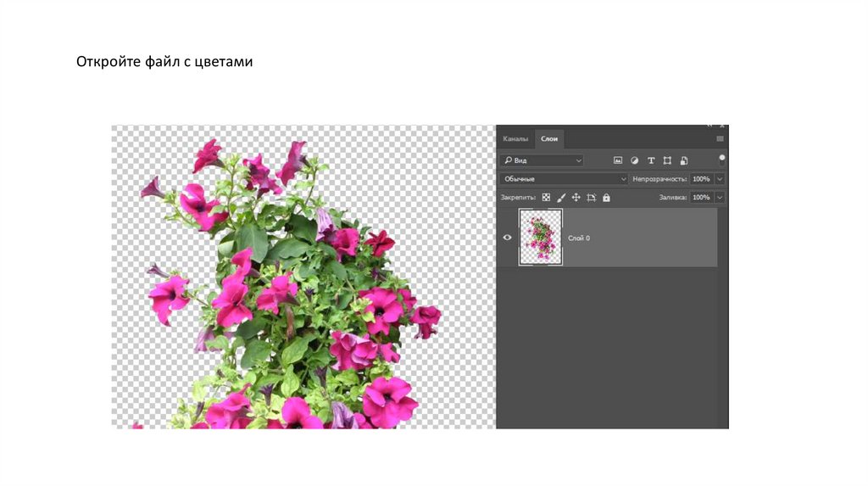Hide the Слой 0 layer with eye icon

pyautogui.click(x=507, y=238)
